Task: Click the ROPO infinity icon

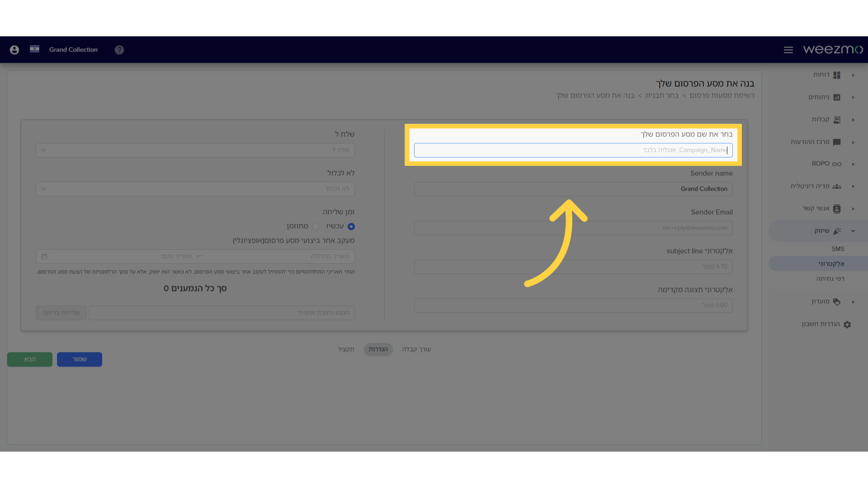Action: pyautogui.click(x=837, y=164)
